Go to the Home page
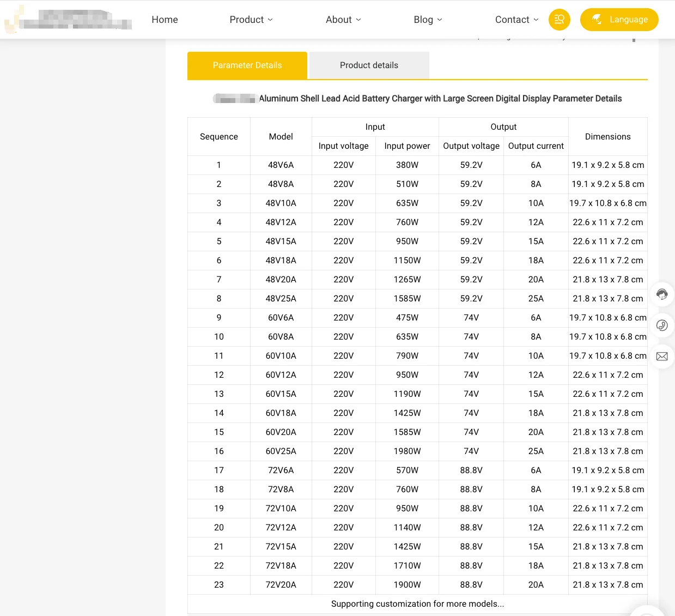675x616 pixels. point(165,20)
